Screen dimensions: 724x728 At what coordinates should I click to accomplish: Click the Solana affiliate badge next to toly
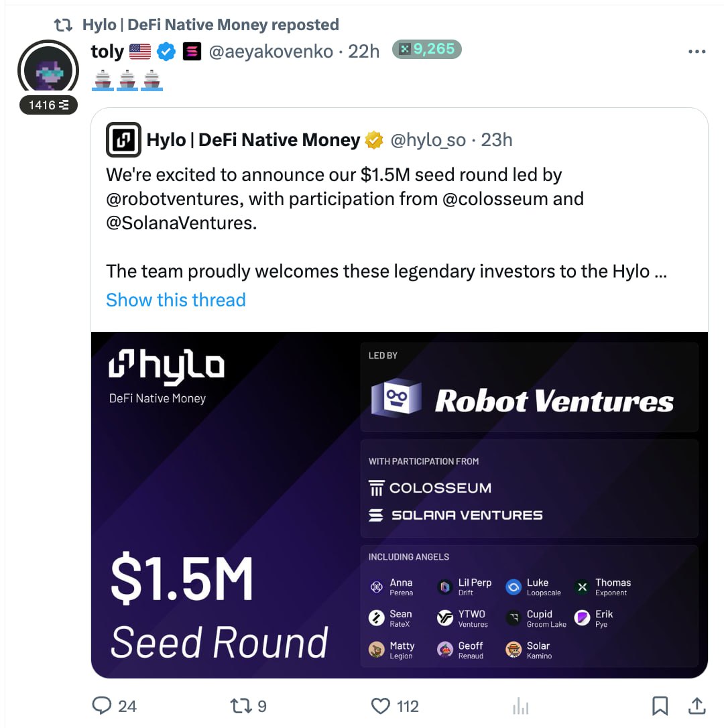[192, 52]
